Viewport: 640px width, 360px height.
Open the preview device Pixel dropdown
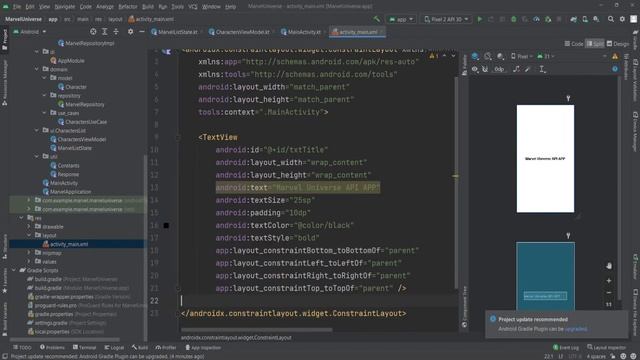522,56
